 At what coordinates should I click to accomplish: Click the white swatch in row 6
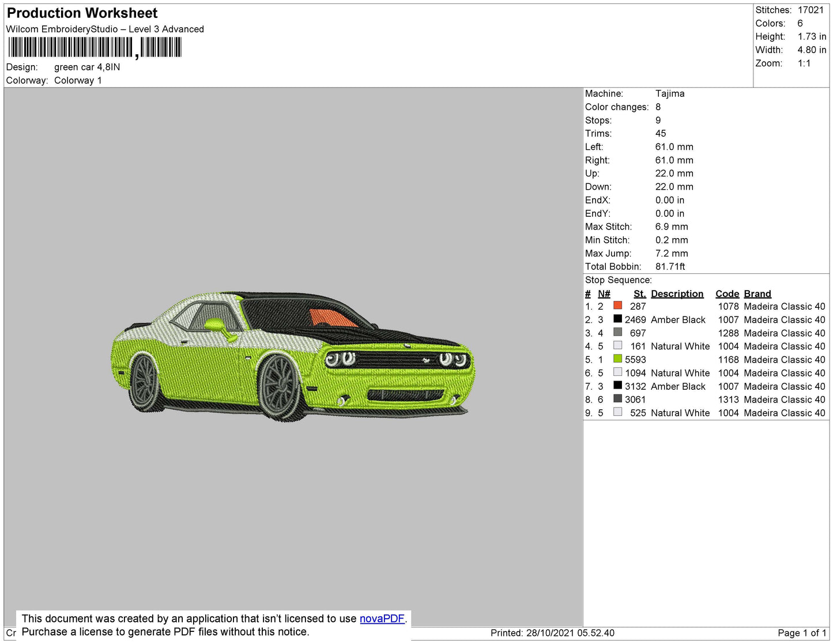click(618, 372)
